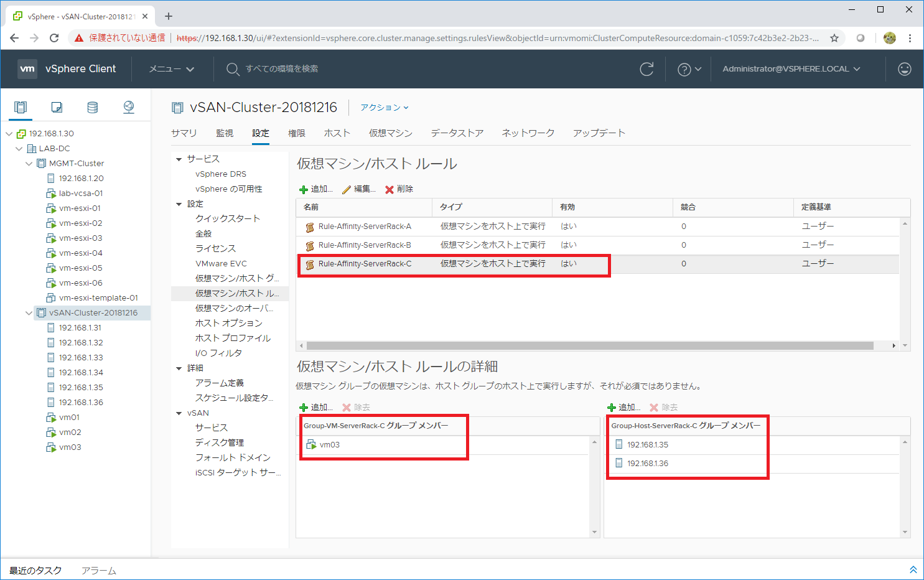Collapse the MGMT-Cluster tree node
This screenshot has height=580, width=924.
pyautogui.click(x=29, y=164)
